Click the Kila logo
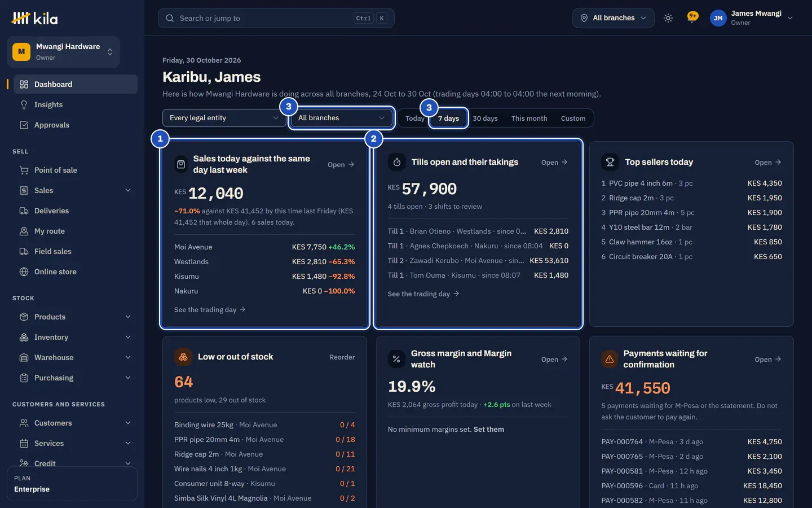Viewport: 812px width, 508px height. (34, 18)
